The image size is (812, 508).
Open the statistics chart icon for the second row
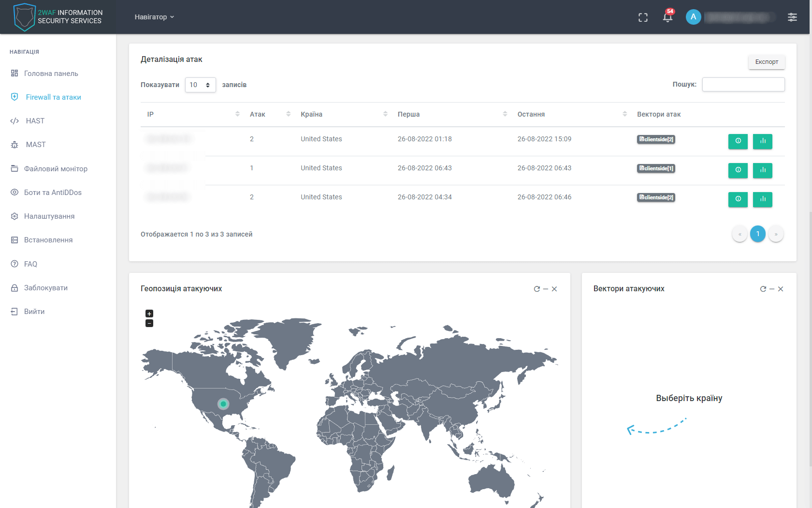pyautogui.click(x=762, y=170)
